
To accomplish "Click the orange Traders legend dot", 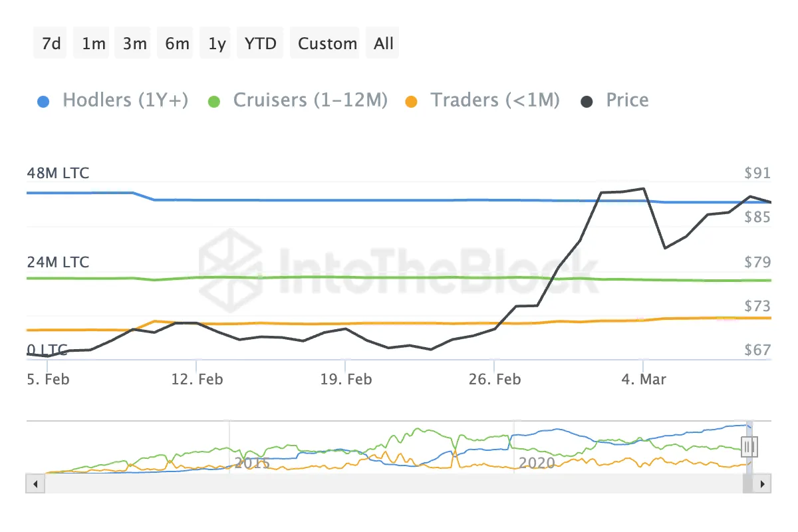I will tap(412, 102).
